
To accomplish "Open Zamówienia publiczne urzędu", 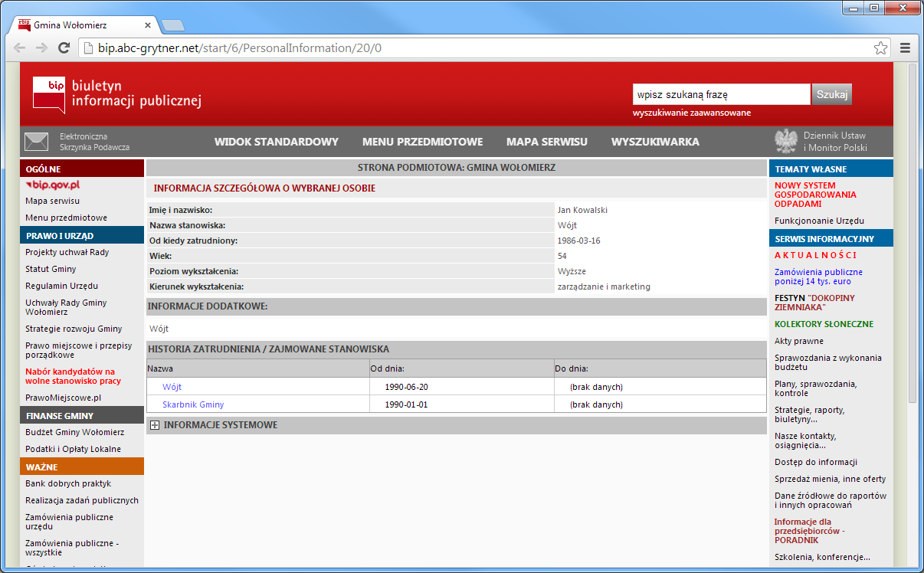I will pyautogui.click(x=69, y=522).
